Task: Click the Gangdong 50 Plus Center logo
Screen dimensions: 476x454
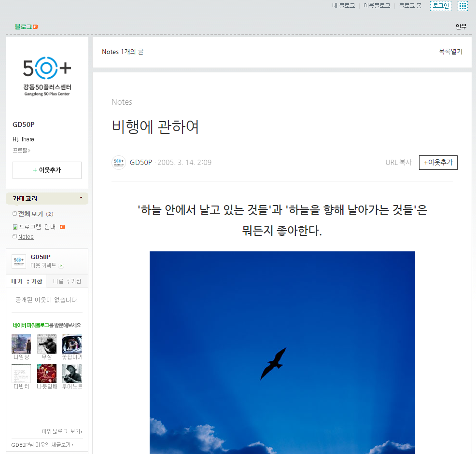Action: pyautogui.click(x=47, y=76)
